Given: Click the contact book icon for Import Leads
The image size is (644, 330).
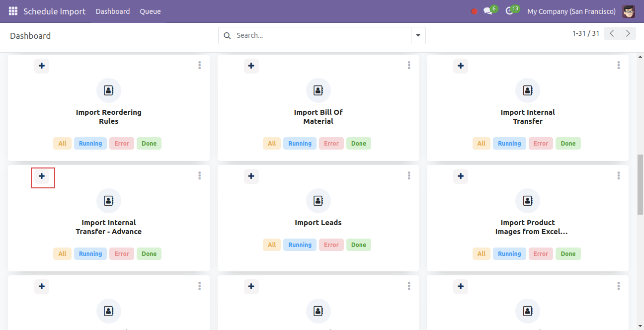Looking at the screenshot, I should (319, 201).
